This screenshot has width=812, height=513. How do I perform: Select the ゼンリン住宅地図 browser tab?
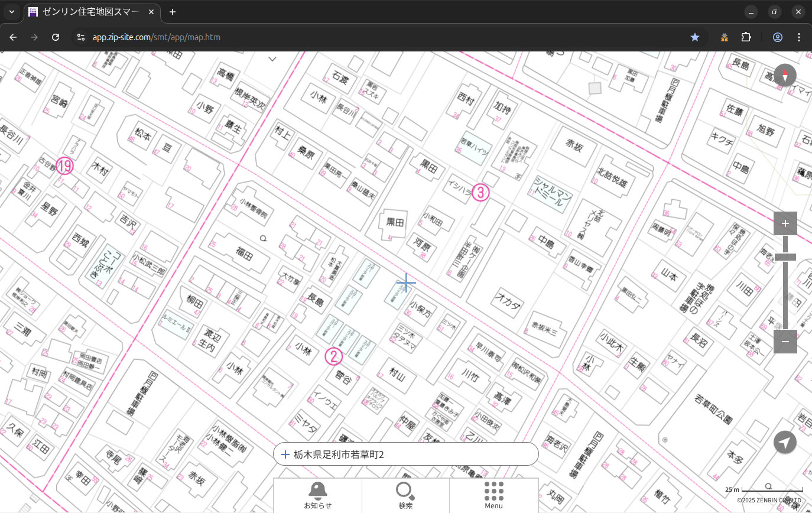pyautogui.click(x=92, y=12)
